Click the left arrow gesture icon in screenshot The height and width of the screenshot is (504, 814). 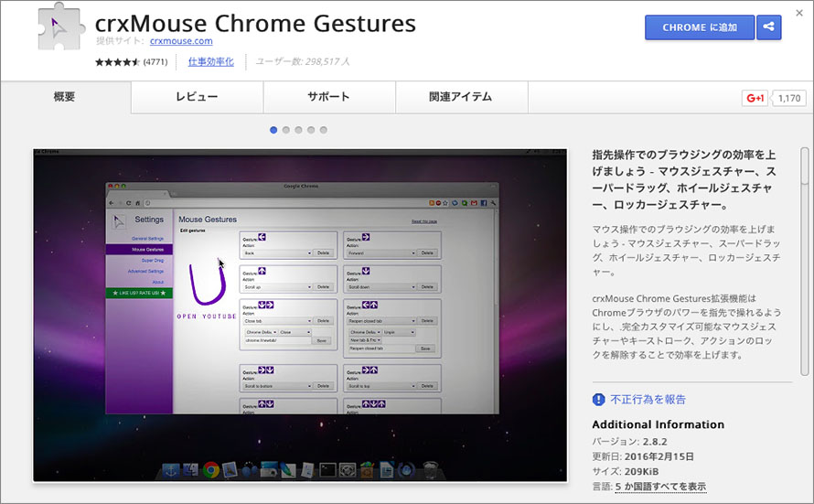click(262, 237)
